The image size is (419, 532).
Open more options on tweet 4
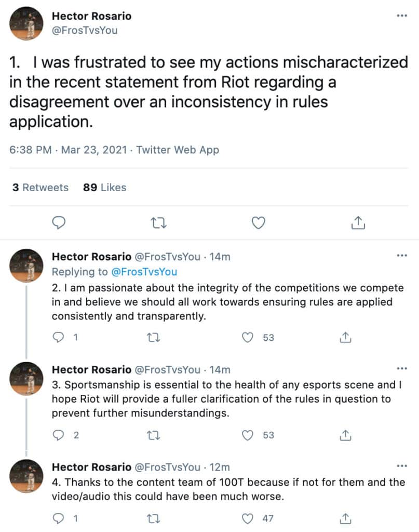[x=402, y=466]
